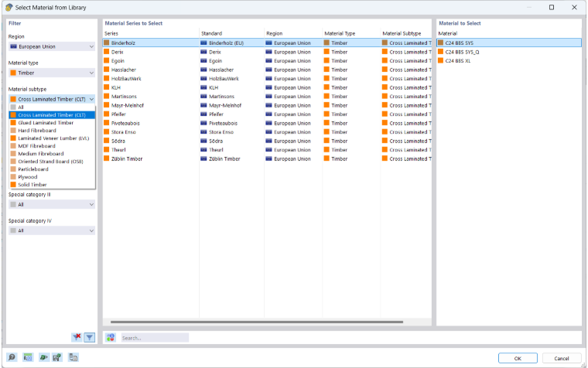Select the Martinsons series row

click(x=267, y=97)
